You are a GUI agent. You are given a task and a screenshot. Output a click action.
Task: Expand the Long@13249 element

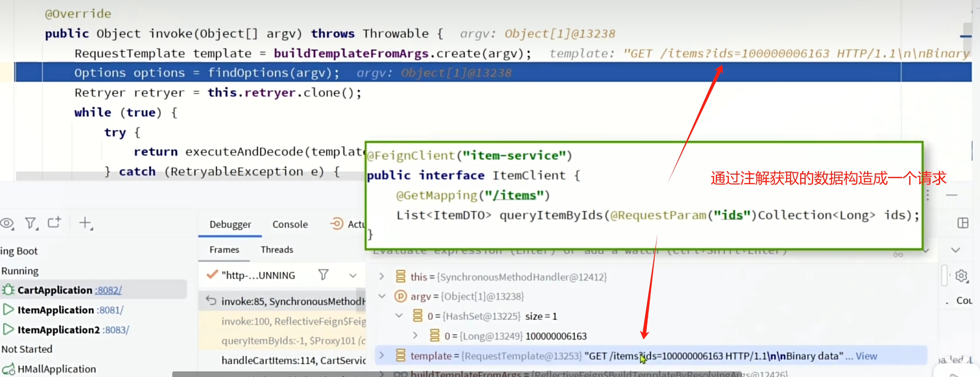[x=415, y=336]
